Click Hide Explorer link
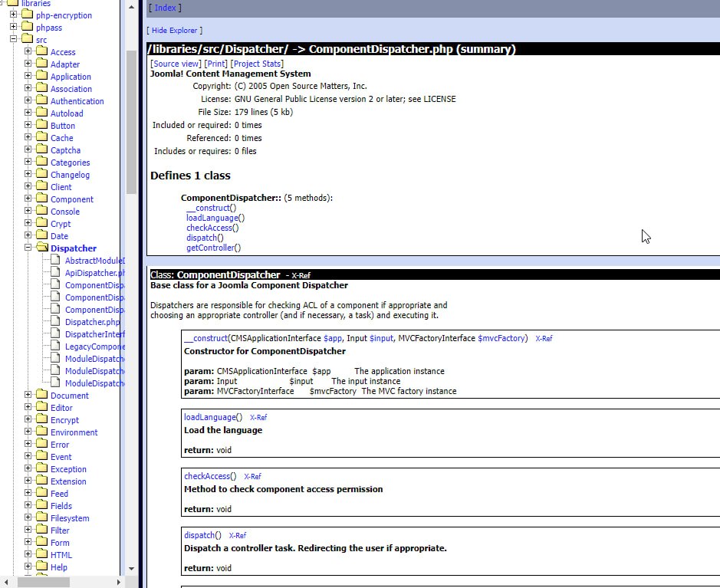720x588 pixels. (x=175, y=31)
